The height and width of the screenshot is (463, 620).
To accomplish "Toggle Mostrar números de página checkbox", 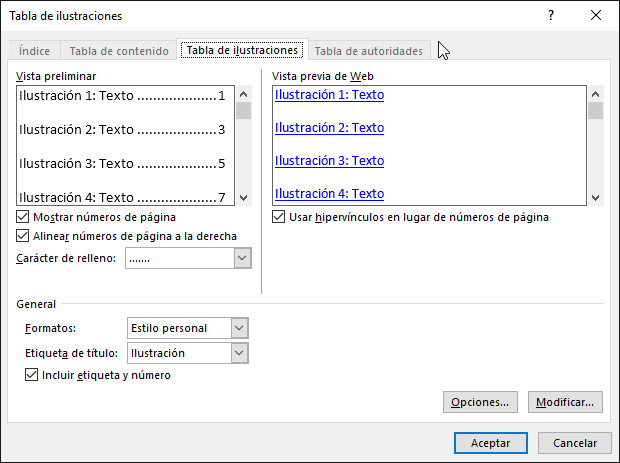I will pyautogui.click(x=24, y=217).
